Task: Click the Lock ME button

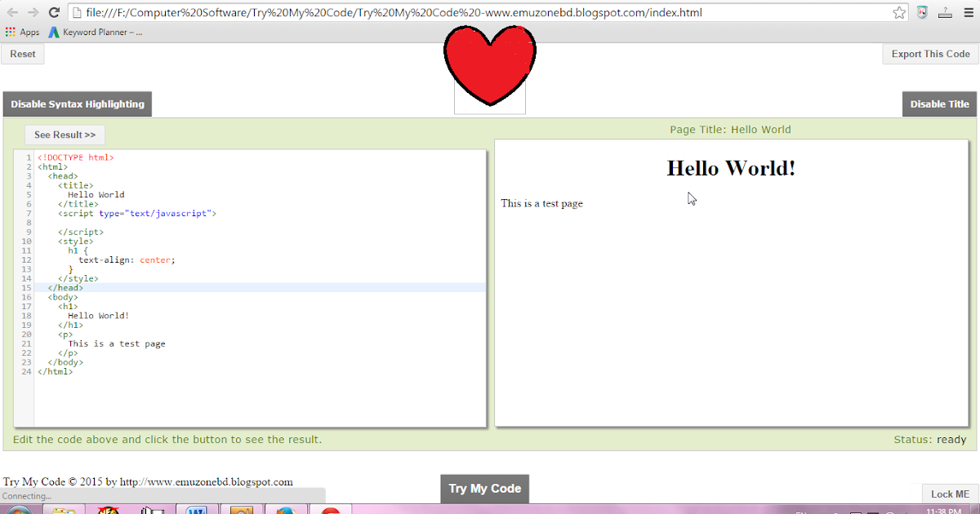Action: coord(950,494)
